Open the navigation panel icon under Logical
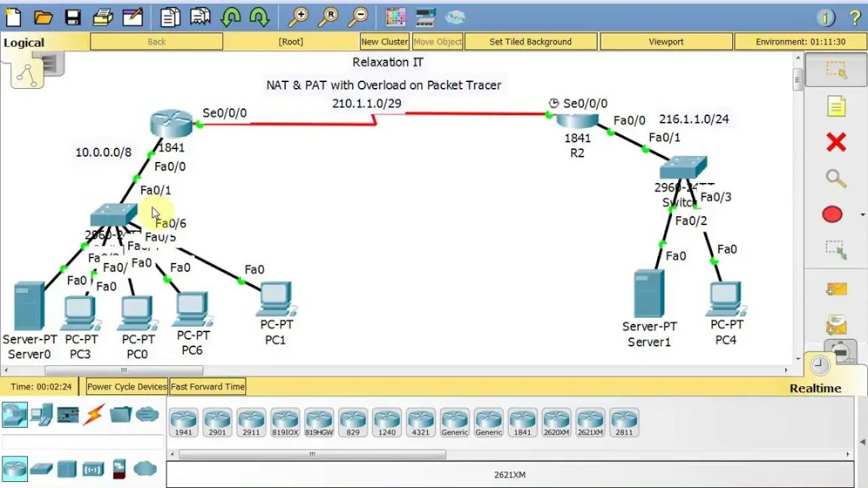The height and width of the screenshot is (488, 868). pos(27,74)
